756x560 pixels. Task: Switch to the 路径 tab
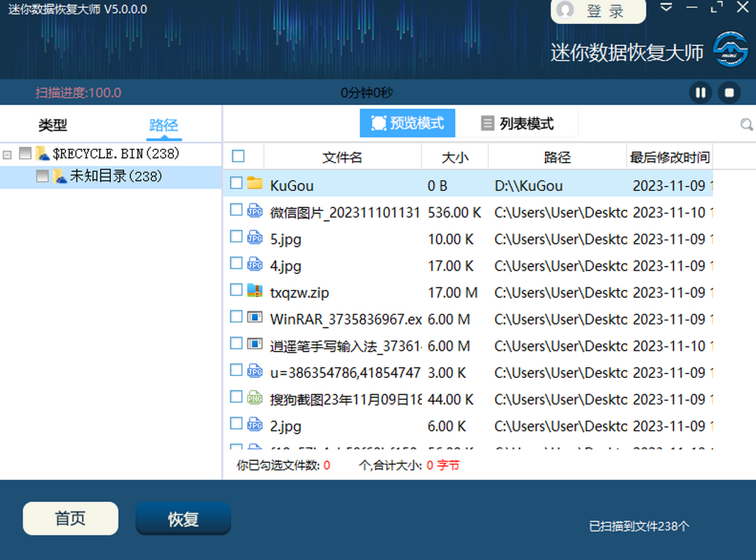[x=163, y=125]
